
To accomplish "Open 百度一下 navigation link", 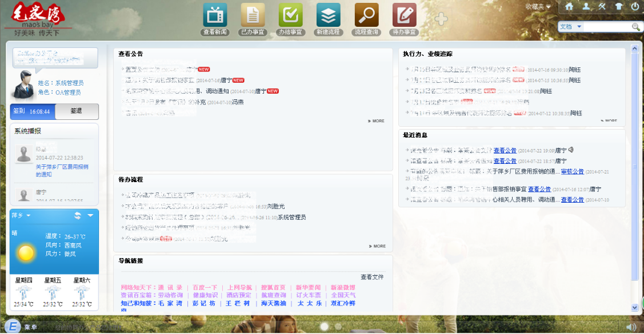I will click(x=205, y=288).
